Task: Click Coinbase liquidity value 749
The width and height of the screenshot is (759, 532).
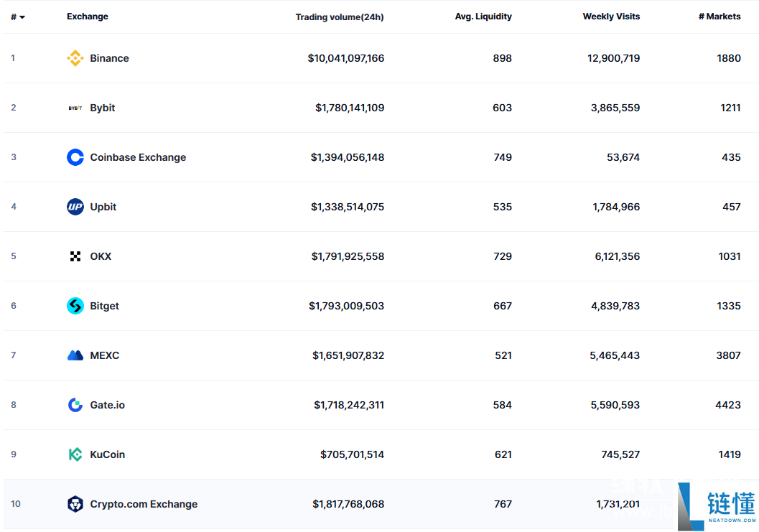Action: (503, 157)
